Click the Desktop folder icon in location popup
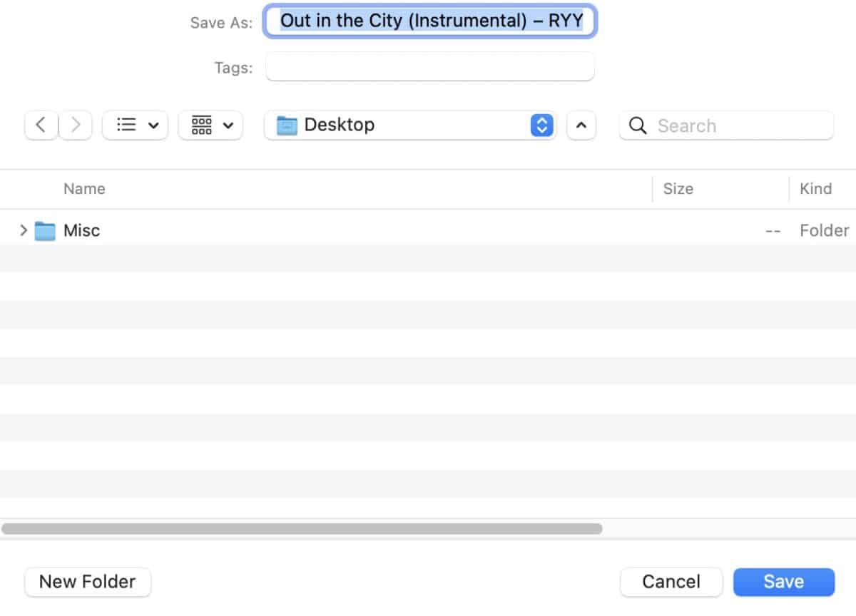856x616 pixels. click(287, 125)
